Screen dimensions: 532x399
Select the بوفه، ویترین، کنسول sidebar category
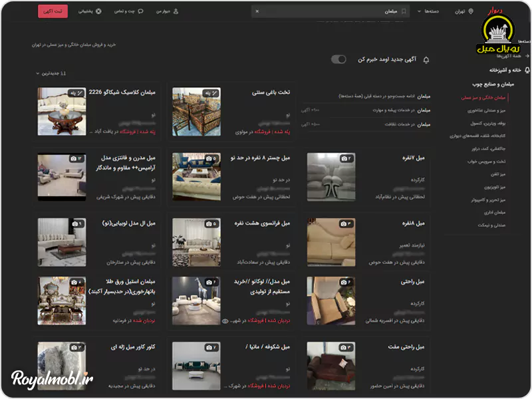click(488, 124)
